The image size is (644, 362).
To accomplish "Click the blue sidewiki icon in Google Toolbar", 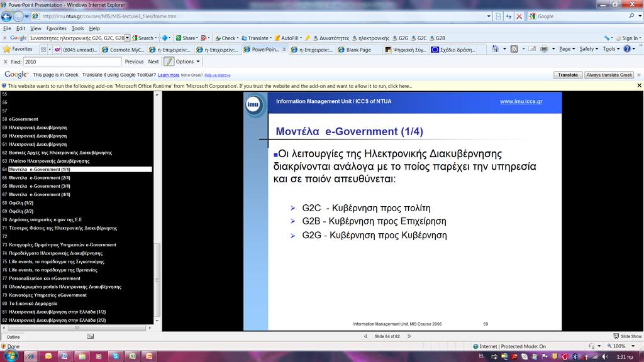I will 165,38.
